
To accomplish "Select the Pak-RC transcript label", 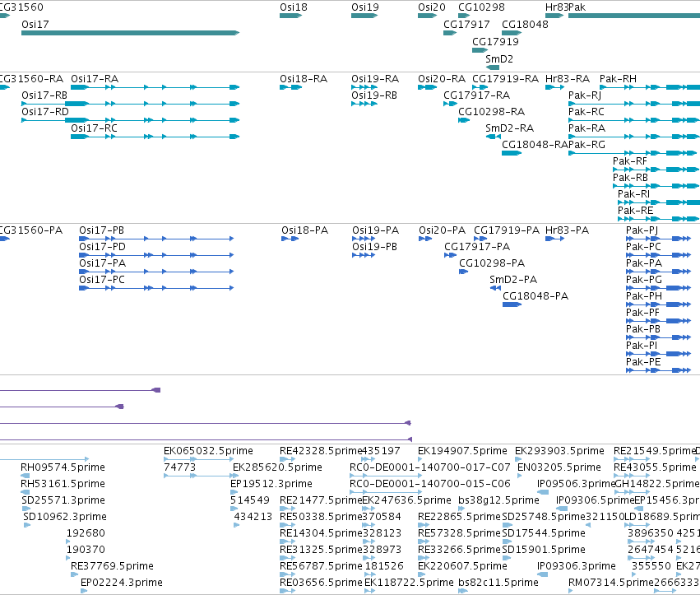I will click(x=586, y=112).
